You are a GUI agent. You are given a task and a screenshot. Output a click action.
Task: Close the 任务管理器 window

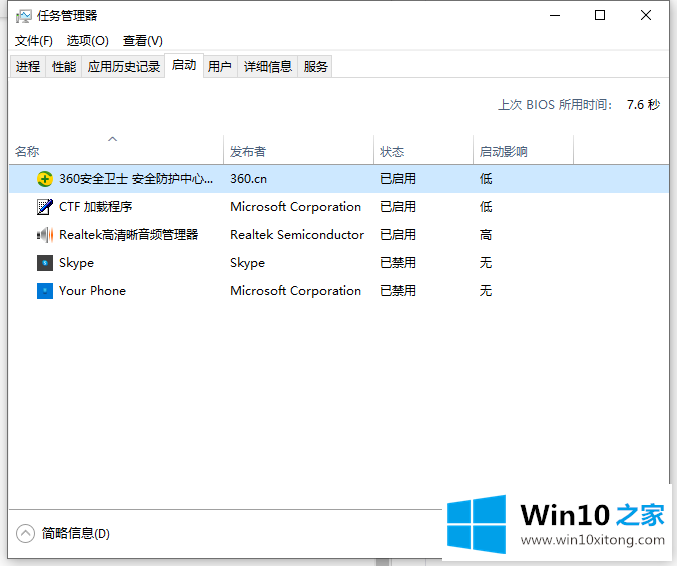(x=645, y=16)
